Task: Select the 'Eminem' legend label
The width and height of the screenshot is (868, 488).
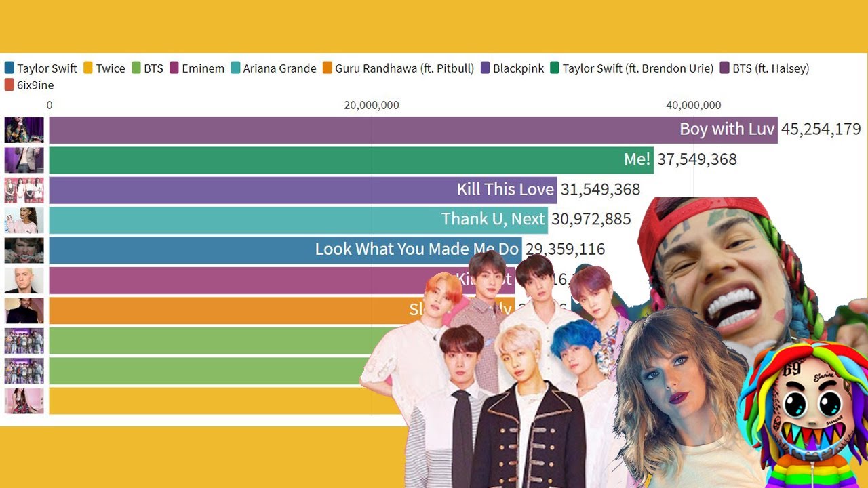Action: (203, 68)
